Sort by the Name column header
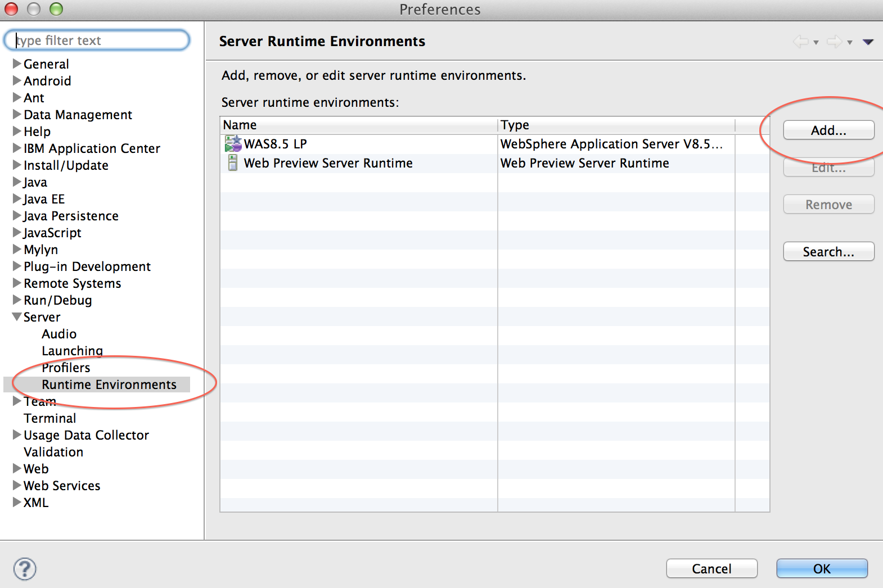Image resolution: width=883 pixels, height=588 pixels. tap(359, 125)
